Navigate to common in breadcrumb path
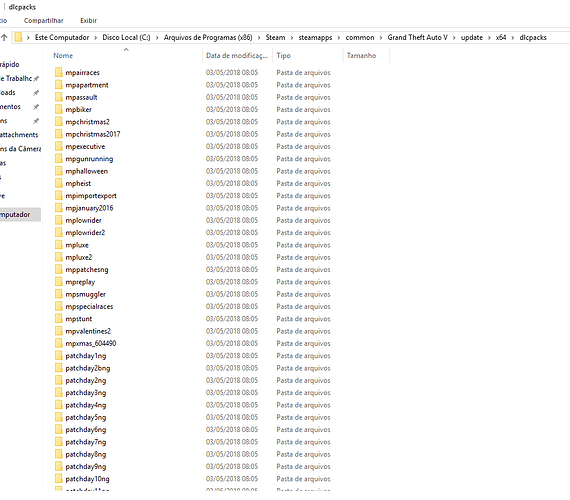The width and height of the screenshot is (570, 500). [x=360, y=37]
